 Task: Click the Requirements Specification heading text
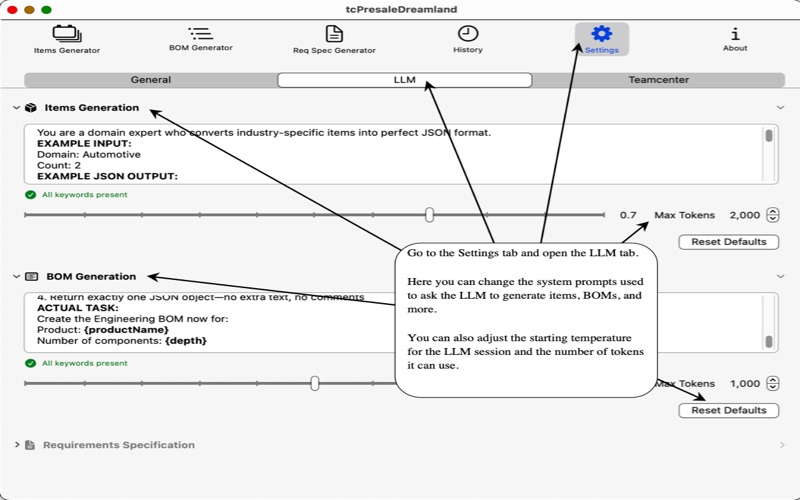pos(119,445)
